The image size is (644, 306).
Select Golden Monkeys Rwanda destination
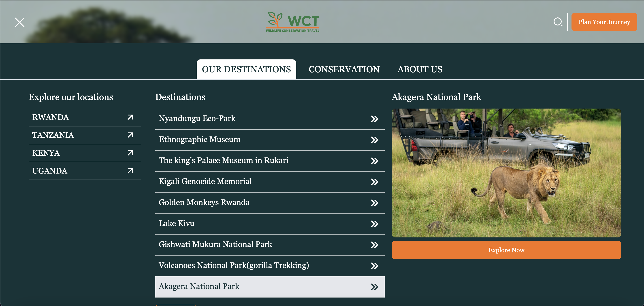click(204, 202)
